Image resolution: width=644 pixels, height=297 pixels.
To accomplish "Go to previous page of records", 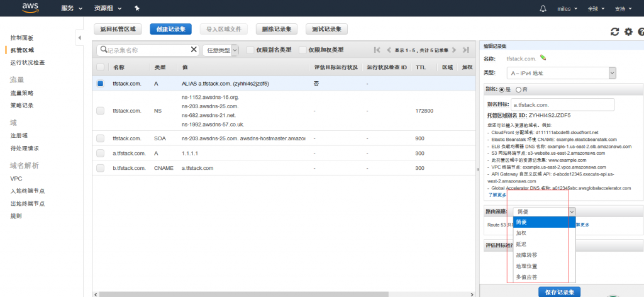I will click(x=389, y=50).
